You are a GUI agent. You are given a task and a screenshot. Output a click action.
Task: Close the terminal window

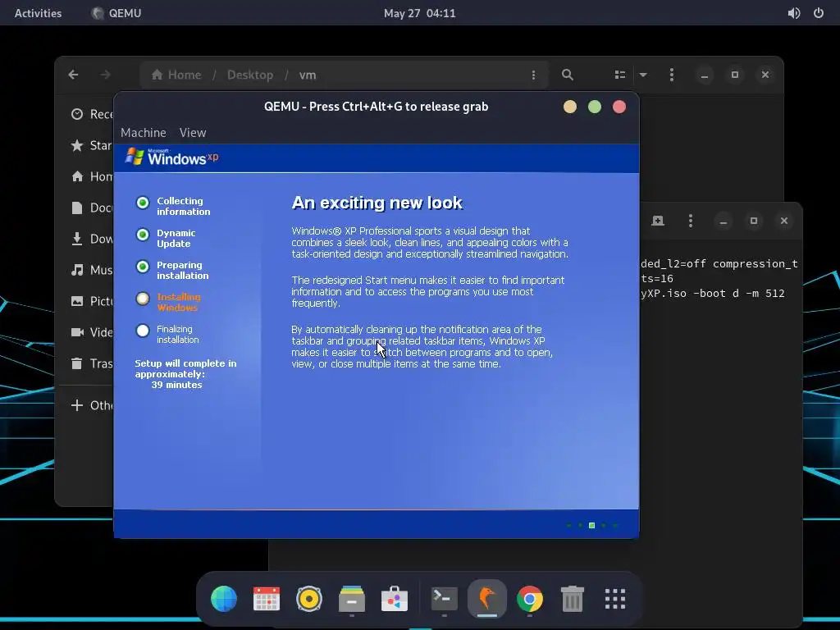(784, 221)
